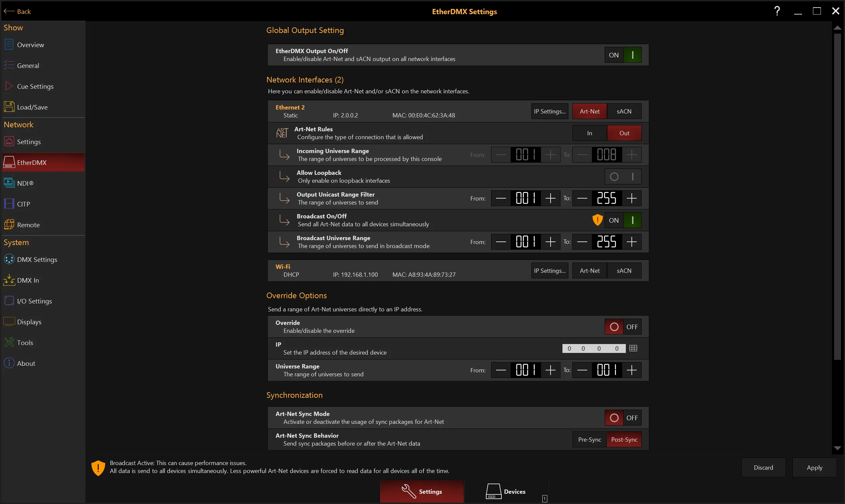Viewport: 845px width, 504px height.
Task: Click the help question mark icon
Action: [x=777, y=11]
